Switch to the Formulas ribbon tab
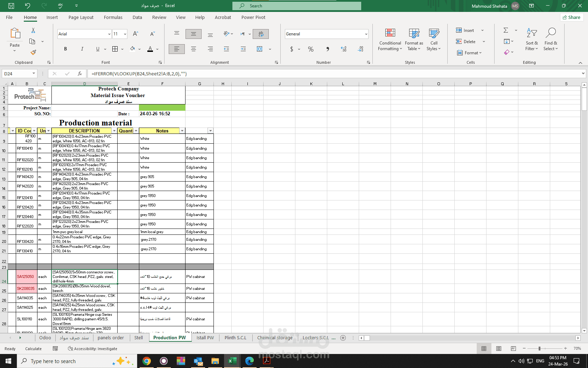This screenshot has height=368, width=588. (x=113, y=18)
